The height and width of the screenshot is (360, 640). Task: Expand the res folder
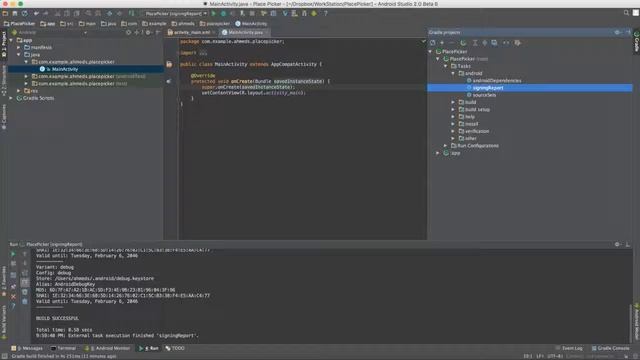pos(19,91)
